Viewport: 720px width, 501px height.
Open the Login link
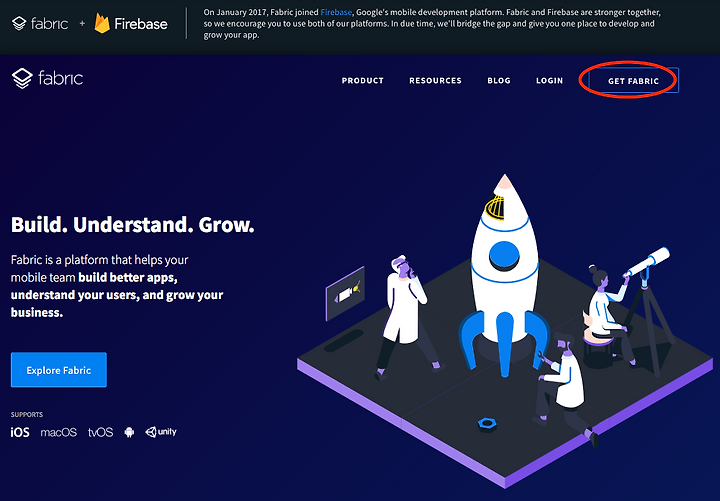(x=549, y=80)
